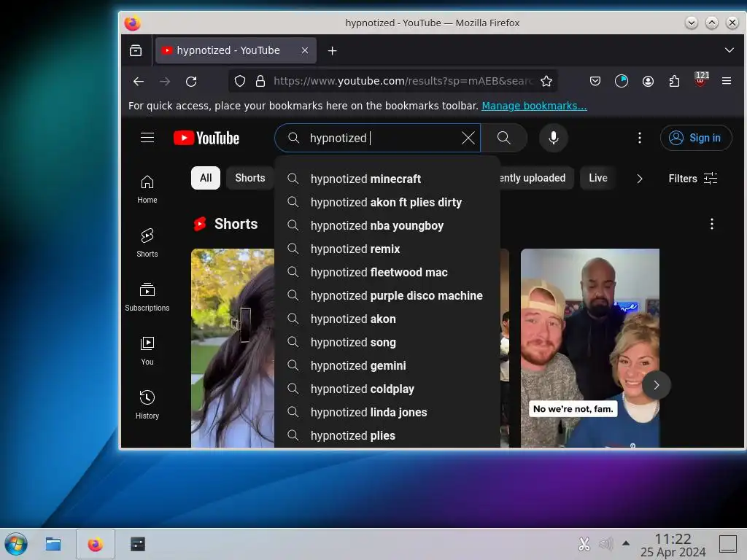747x560 pixels.
Task: Choose suggestion hypnotized song
Action: 387,343
